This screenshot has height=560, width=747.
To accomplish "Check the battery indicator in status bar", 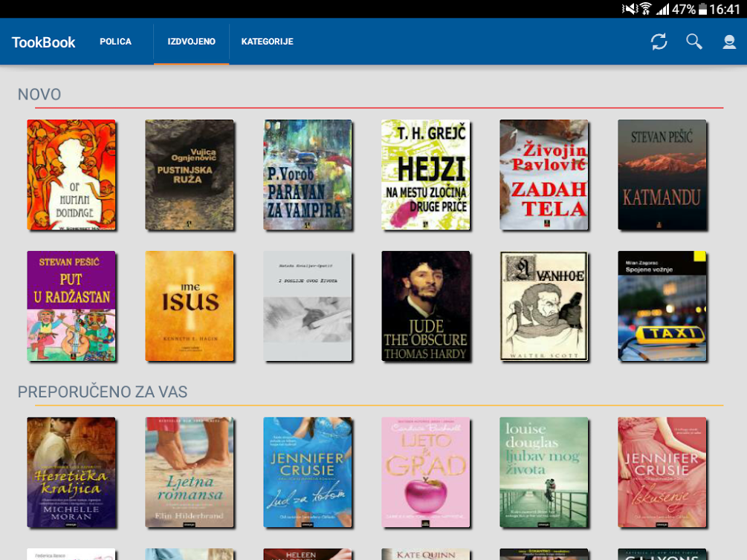I will [x=702, y=9].
